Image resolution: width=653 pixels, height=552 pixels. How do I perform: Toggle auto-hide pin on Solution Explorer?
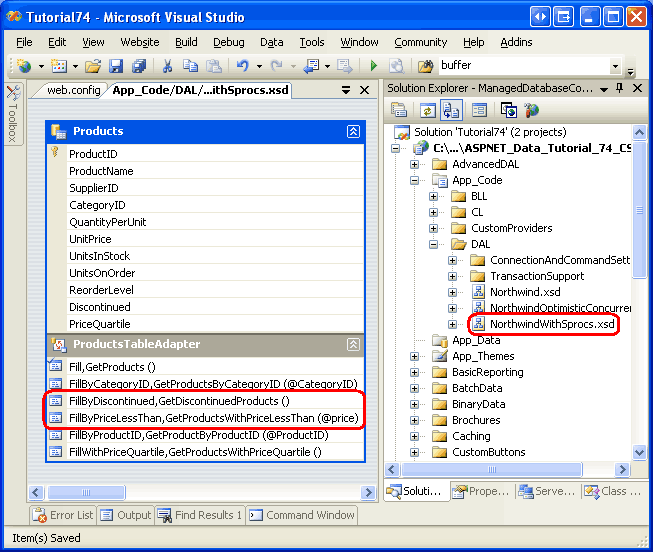(x=621, y=89)
